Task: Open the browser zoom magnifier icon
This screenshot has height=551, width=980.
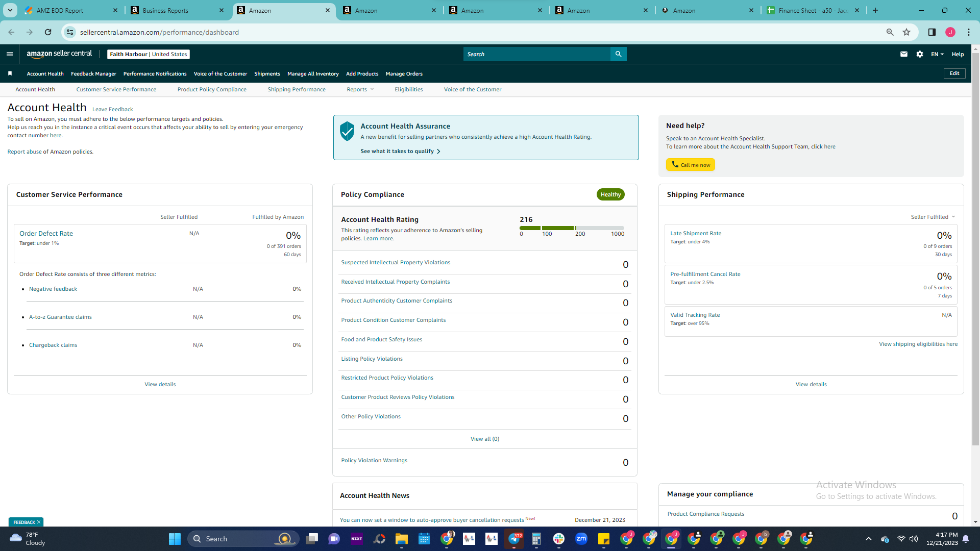Action: 890,32
